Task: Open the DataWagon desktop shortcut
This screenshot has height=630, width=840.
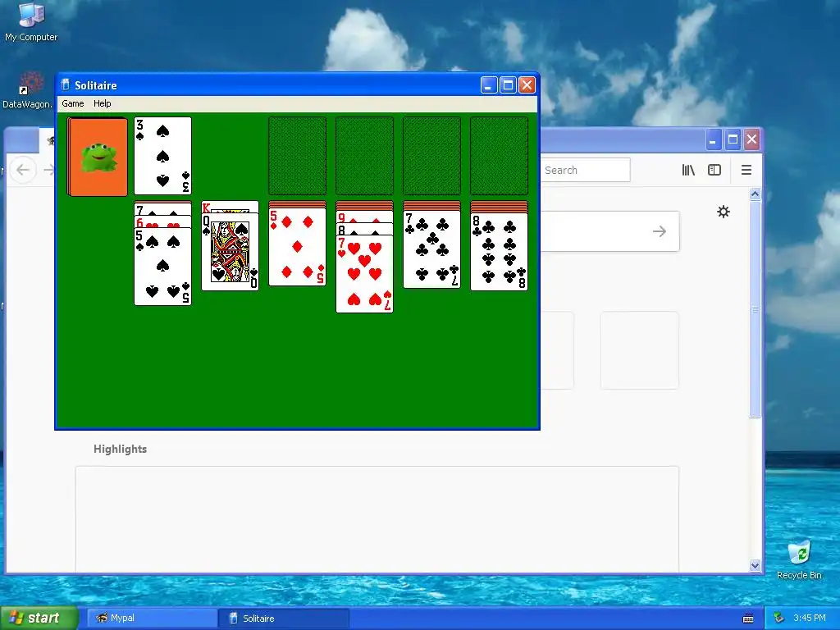Action: pos(28,90)
